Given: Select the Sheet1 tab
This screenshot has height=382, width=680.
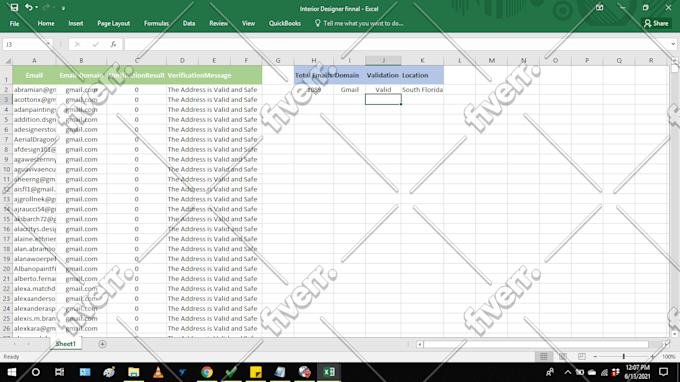Looking at the screenshot, I should (65, 344).
